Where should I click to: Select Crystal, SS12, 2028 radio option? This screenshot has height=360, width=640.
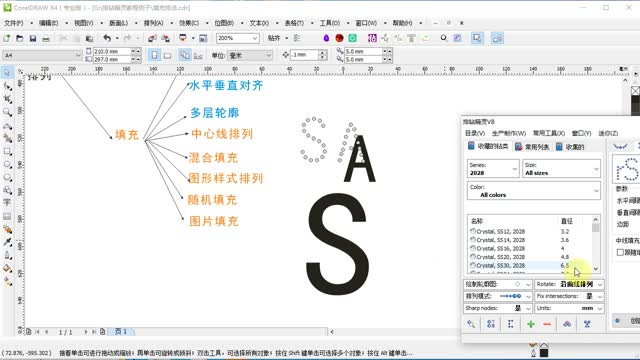click(x=473, y=231)
